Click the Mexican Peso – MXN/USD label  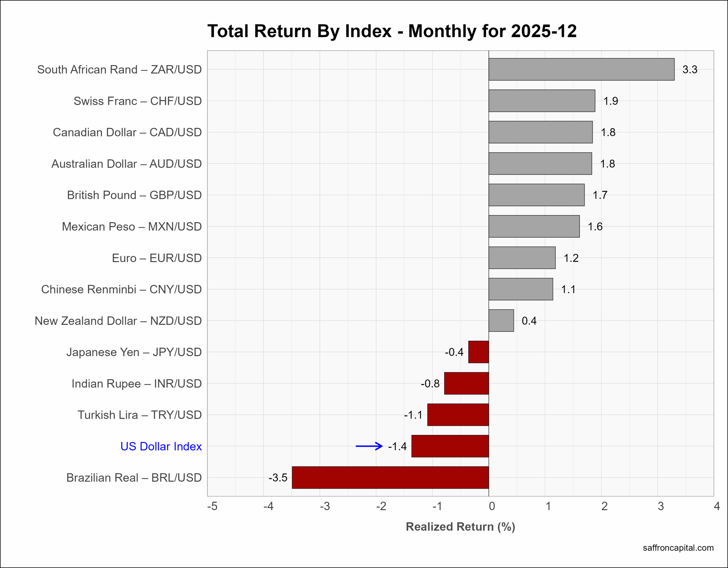[132, 226]
